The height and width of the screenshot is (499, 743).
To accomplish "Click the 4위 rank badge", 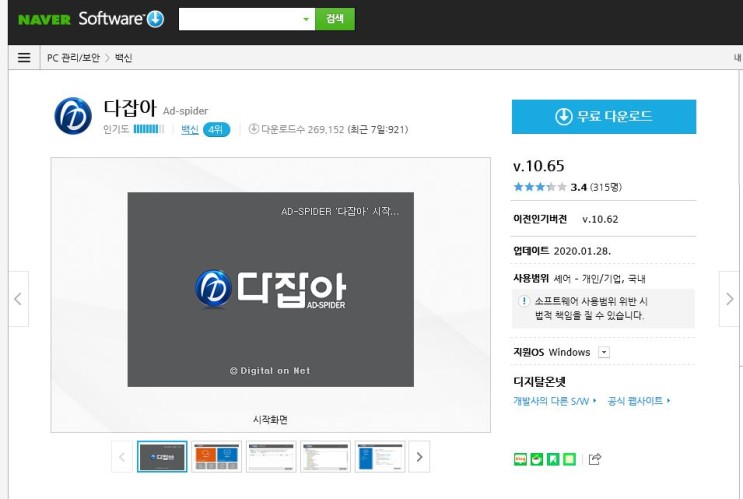I will pyautogui.click(x=217, y=129).
